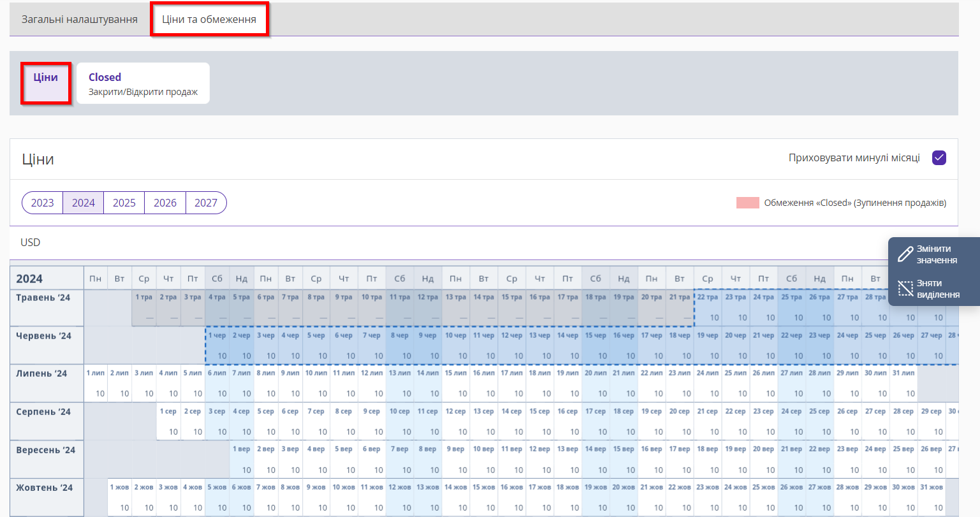Select the Жовтень '24 month row label

tap(47, 497)
